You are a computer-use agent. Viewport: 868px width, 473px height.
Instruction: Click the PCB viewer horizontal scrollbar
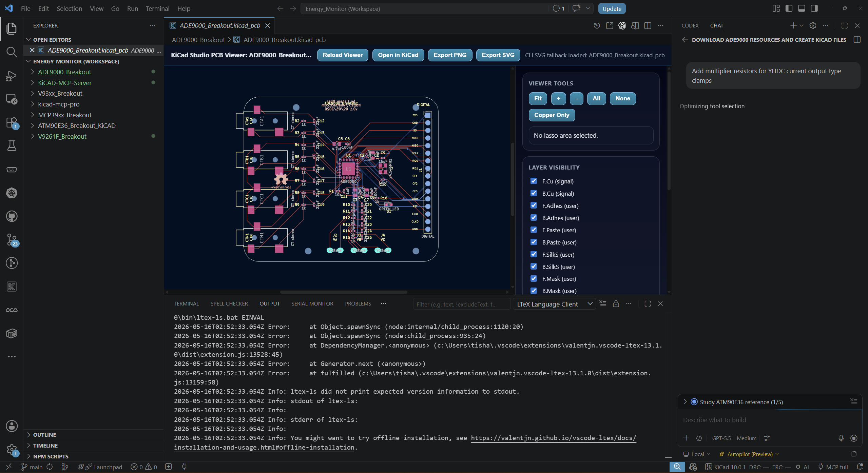tap(344, 292)
